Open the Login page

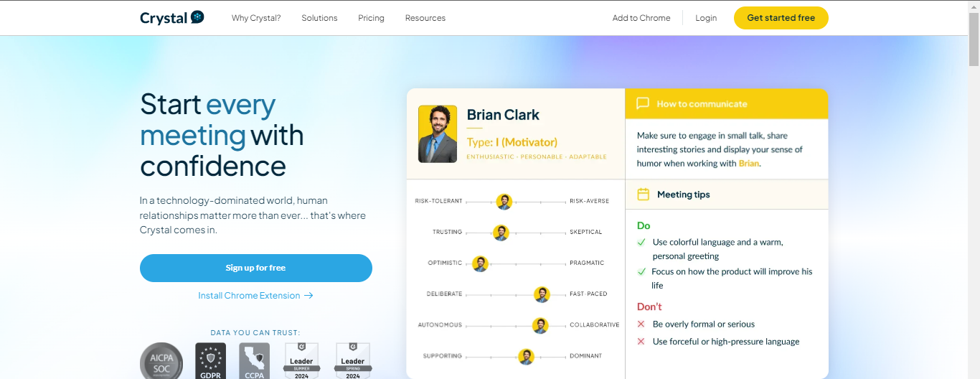click(705, 18)
